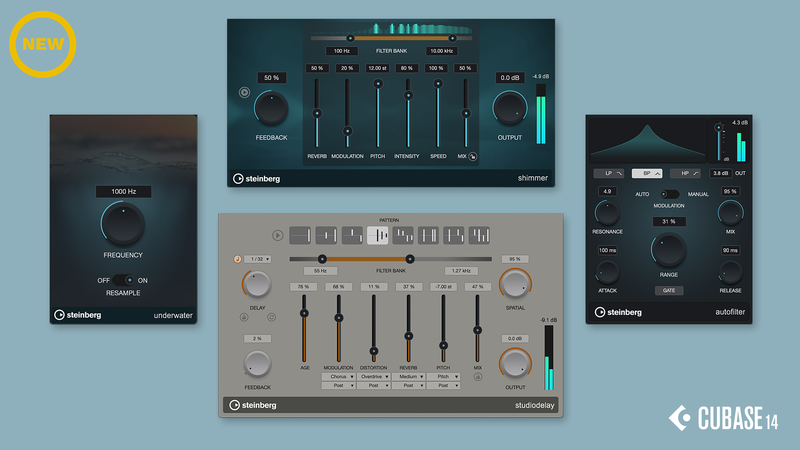Click the shimmer filter bank low handle
This screenshot has width=800, height=450.
(x=350, y=38)
